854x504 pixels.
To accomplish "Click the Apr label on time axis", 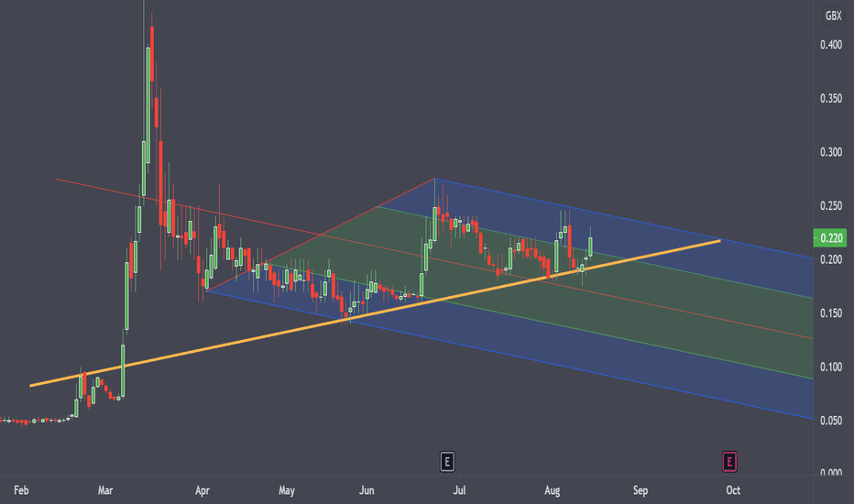I will (203, 490).
